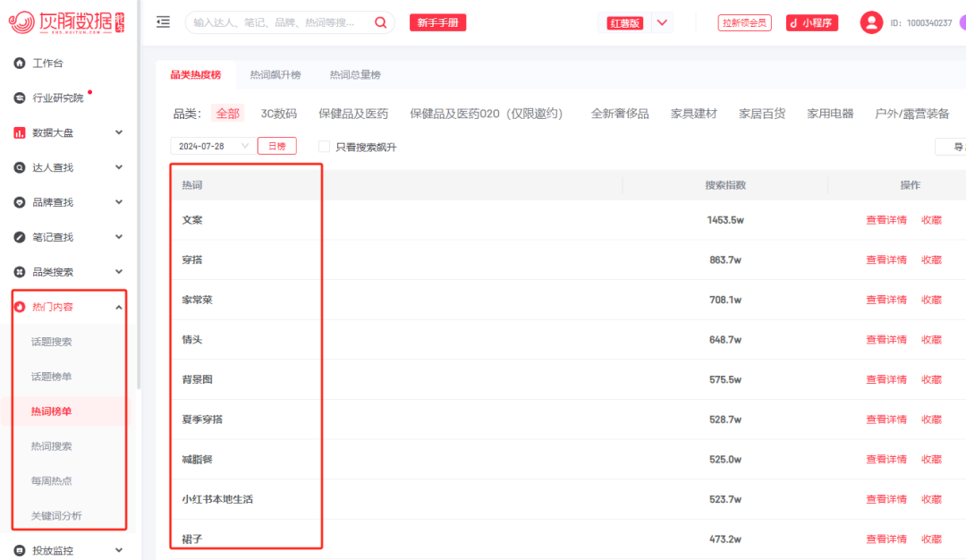The height and width of the screenshot is (560, 966).
Task: Open 行业研究院 in sidebar
Action: (57, 98)
